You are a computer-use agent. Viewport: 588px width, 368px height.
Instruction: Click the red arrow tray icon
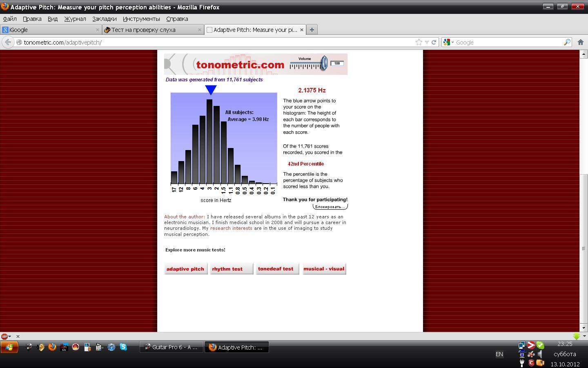pyautogui.click(x=531, y=345)
